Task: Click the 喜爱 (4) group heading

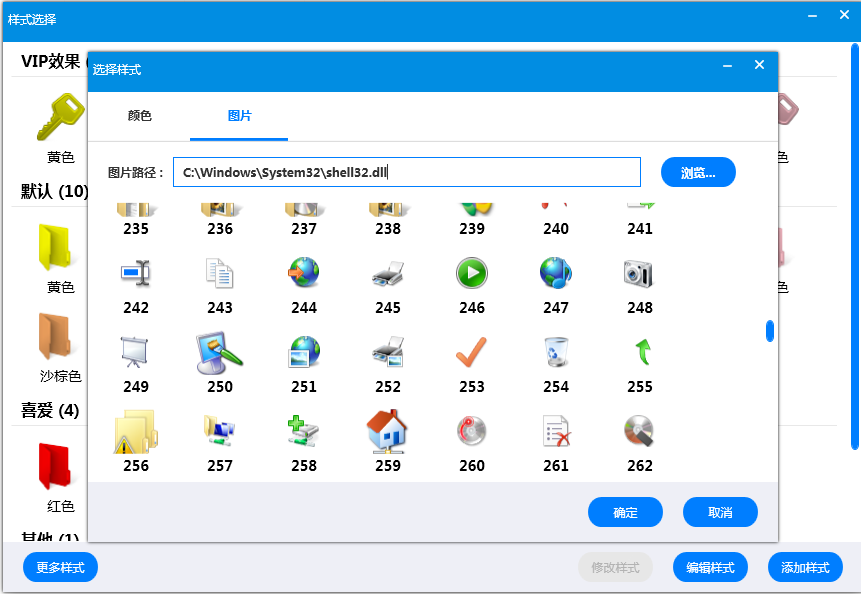Action: click(x=50, y=410)
